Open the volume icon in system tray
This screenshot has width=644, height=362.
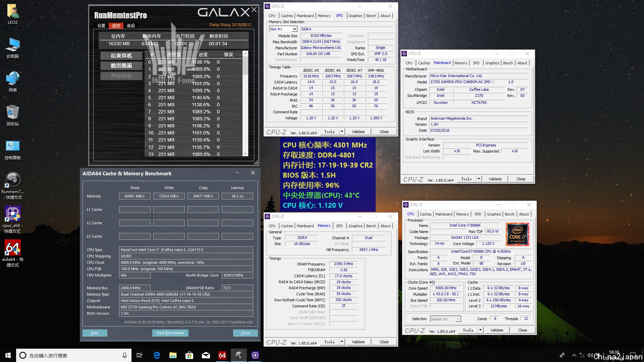(590, 355)
